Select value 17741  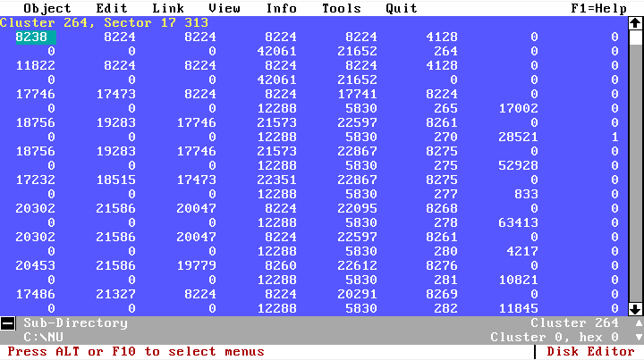(357, 94)
